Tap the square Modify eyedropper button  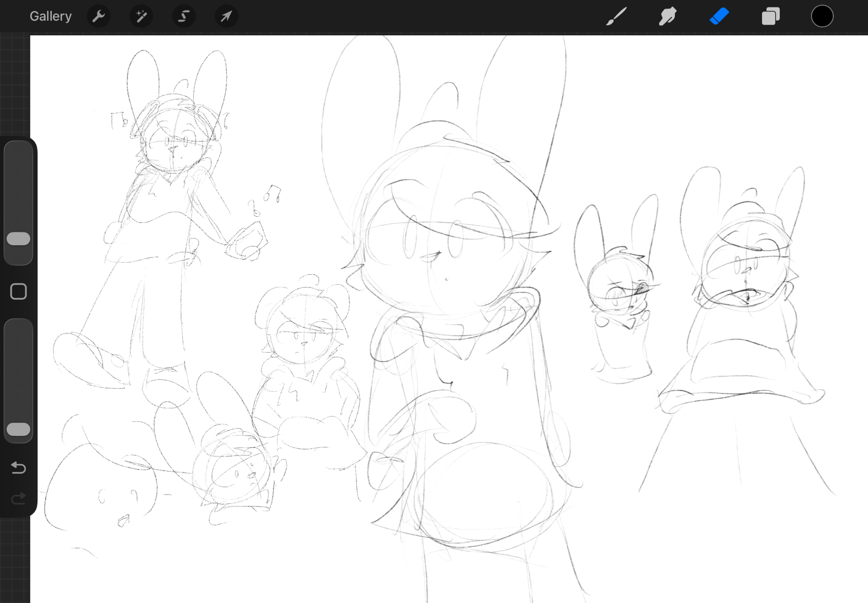(x=18, y=291)
